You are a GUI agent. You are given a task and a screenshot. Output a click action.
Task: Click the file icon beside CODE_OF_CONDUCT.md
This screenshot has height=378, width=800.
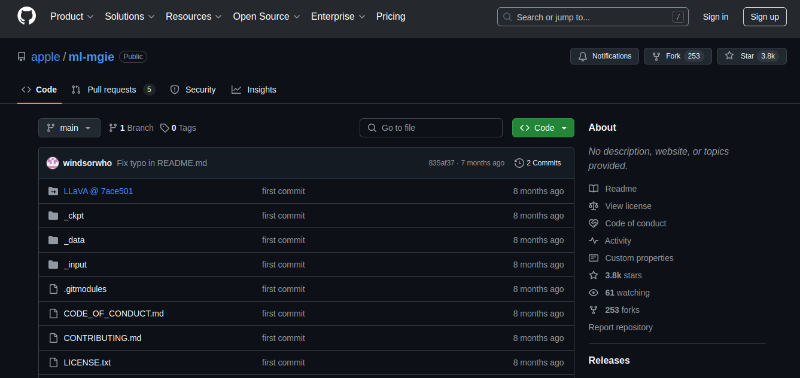pyautogui.click(x=53, y=314)
